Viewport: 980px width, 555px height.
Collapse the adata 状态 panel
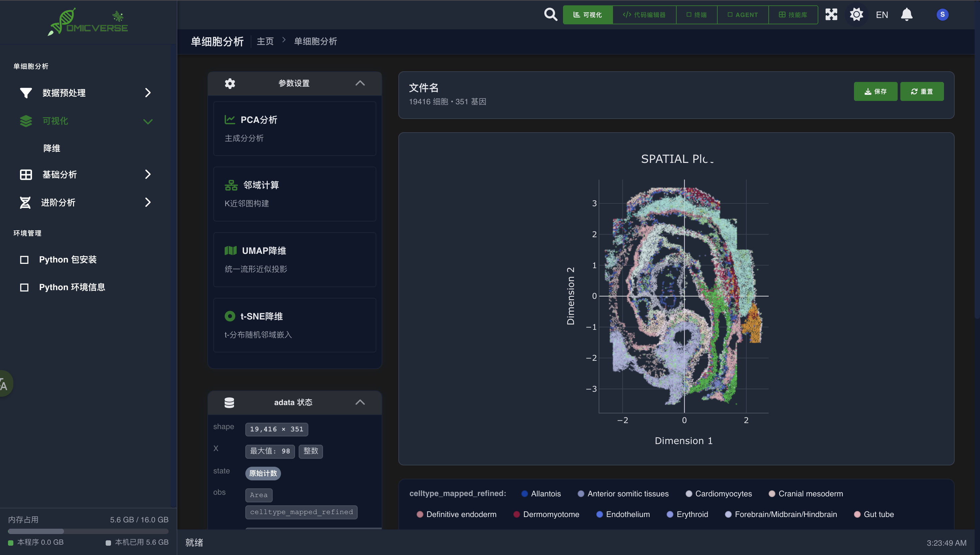(x=360, y=402)
